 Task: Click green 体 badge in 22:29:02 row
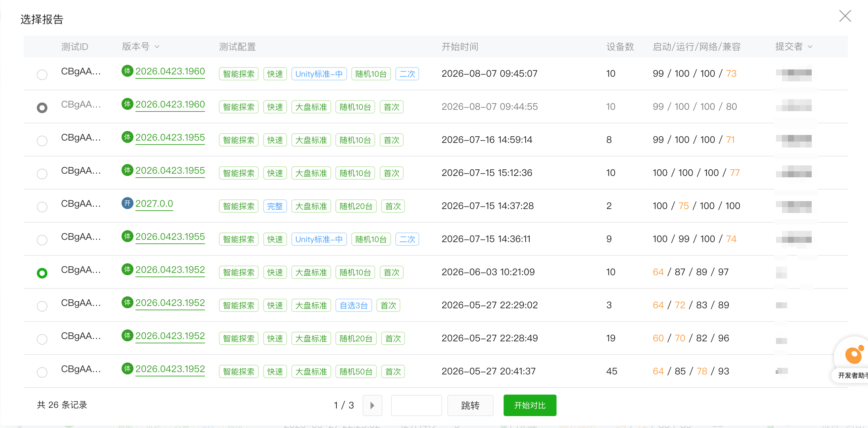[x=127, y=302]
